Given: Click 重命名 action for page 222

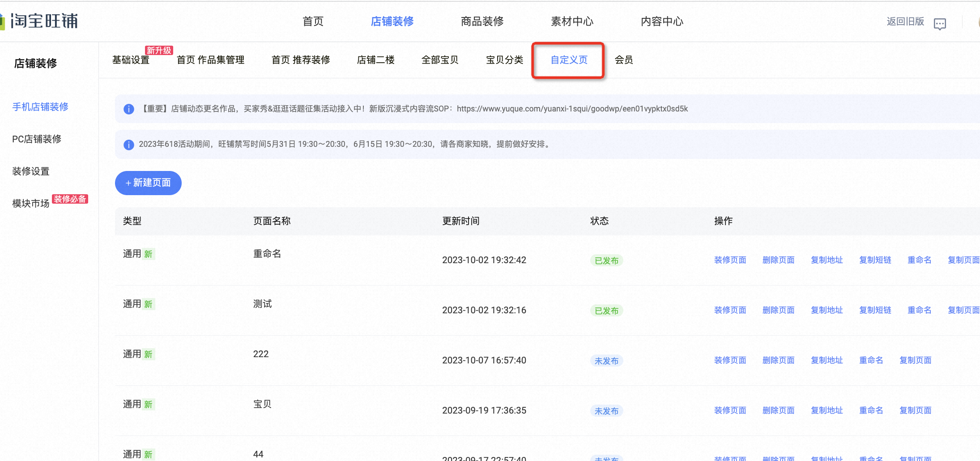Looking at the screenshot, I should 871,360.
